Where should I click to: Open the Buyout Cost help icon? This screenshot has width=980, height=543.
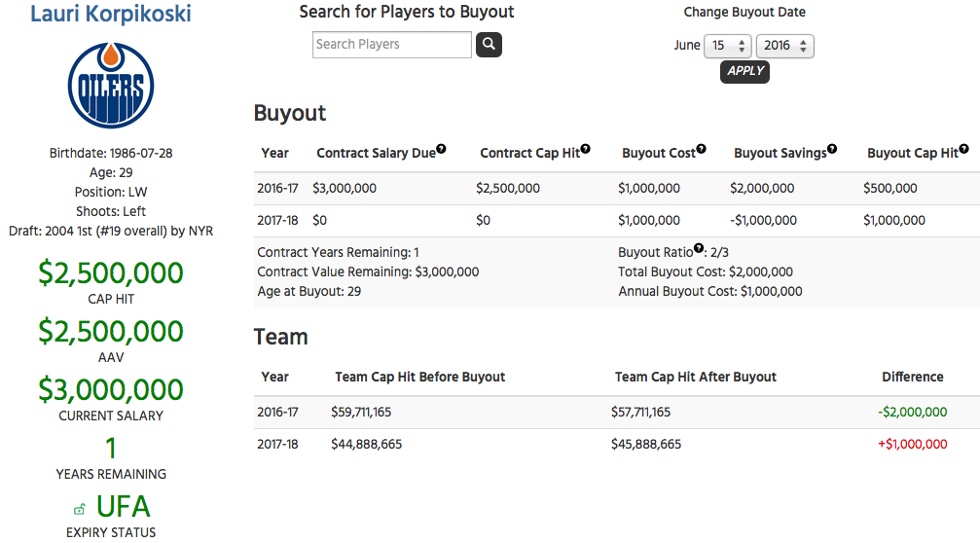pyautogui.click(x=702, y=149)
